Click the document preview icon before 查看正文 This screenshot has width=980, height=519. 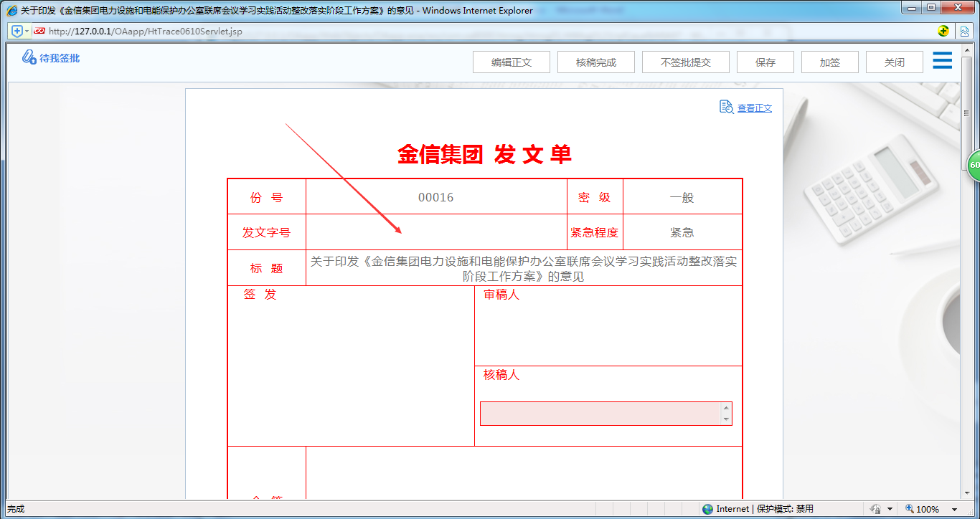(725, 106)
